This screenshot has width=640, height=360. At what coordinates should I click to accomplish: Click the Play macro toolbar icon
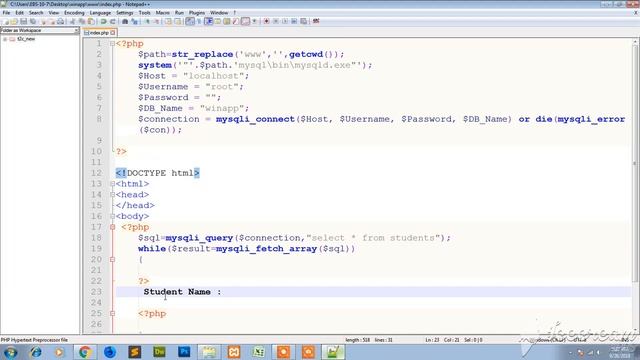(x=285, y=21)
